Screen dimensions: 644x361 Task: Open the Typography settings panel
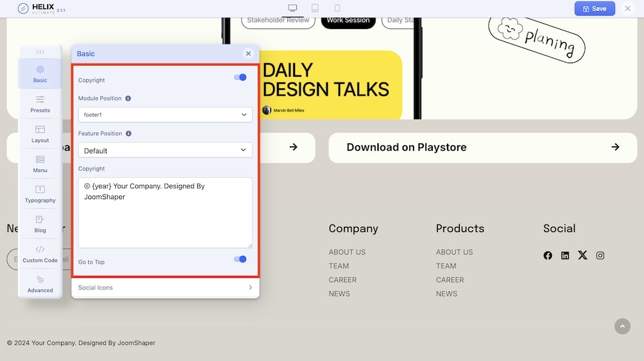pos(40,194)
